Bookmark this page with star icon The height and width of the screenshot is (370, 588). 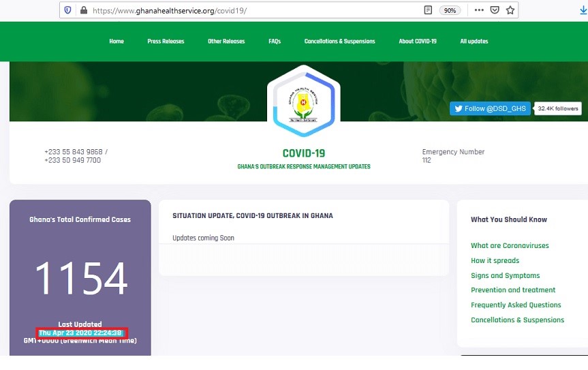click(510, 10)
